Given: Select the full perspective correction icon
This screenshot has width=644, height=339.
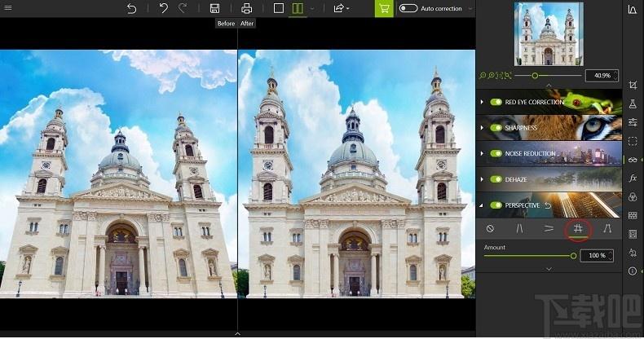Looking at the screenshot, I should pyautogui.click(x=577, y=229).
